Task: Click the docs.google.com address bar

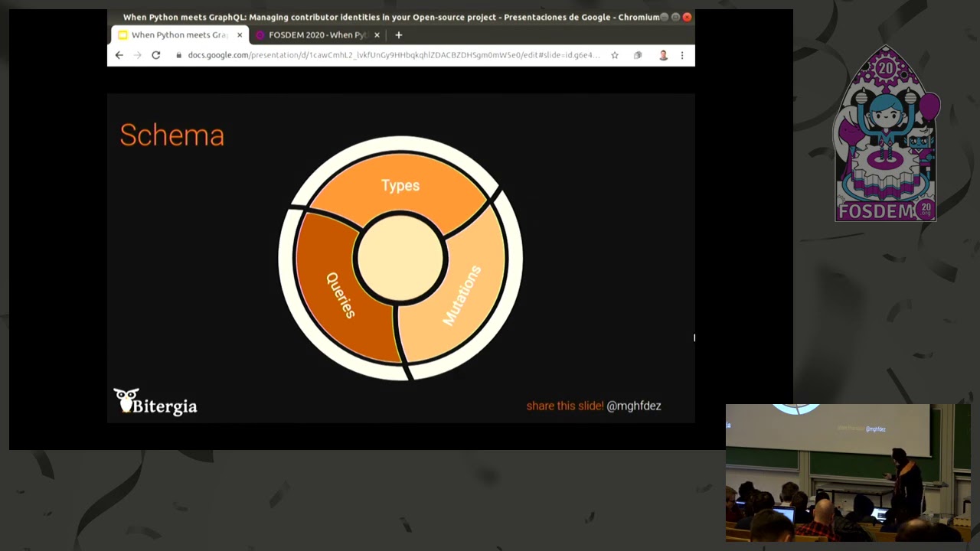Action: point(394,55)
